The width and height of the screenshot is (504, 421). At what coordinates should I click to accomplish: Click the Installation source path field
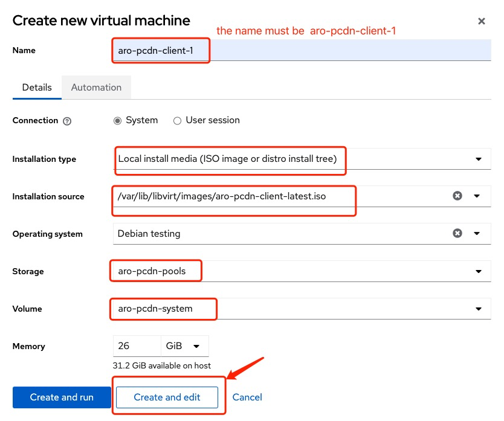(278, 196)
